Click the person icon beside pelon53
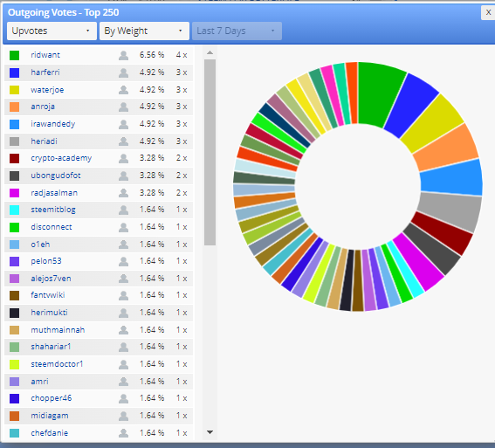Viewport: 495px width, 448px height. 123,261
